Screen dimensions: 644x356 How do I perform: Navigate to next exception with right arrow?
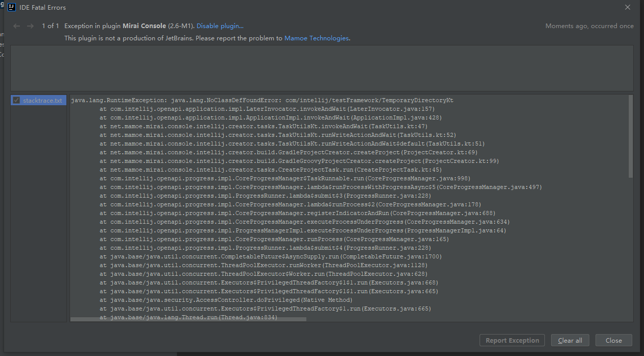[x=31, y=26]
